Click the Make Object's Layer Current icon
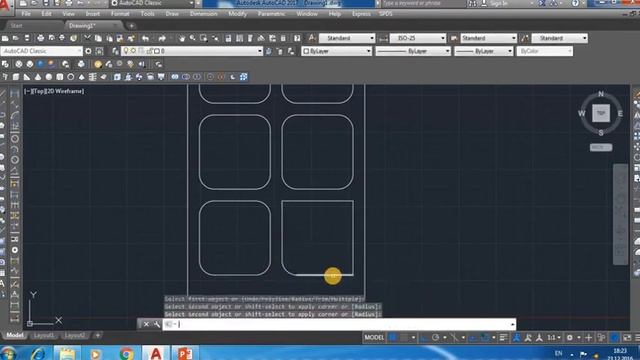 (269, 51)
